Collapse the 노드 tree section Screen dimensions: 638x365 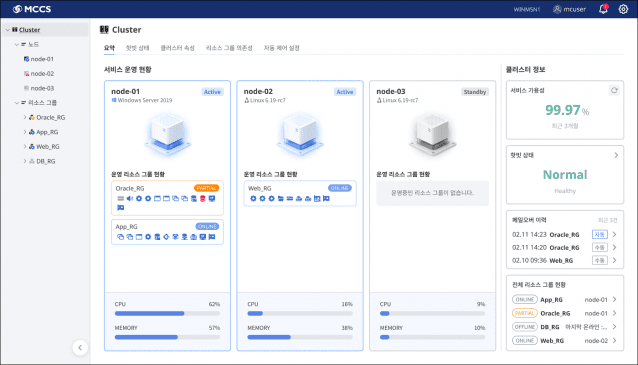pos(17,44)
